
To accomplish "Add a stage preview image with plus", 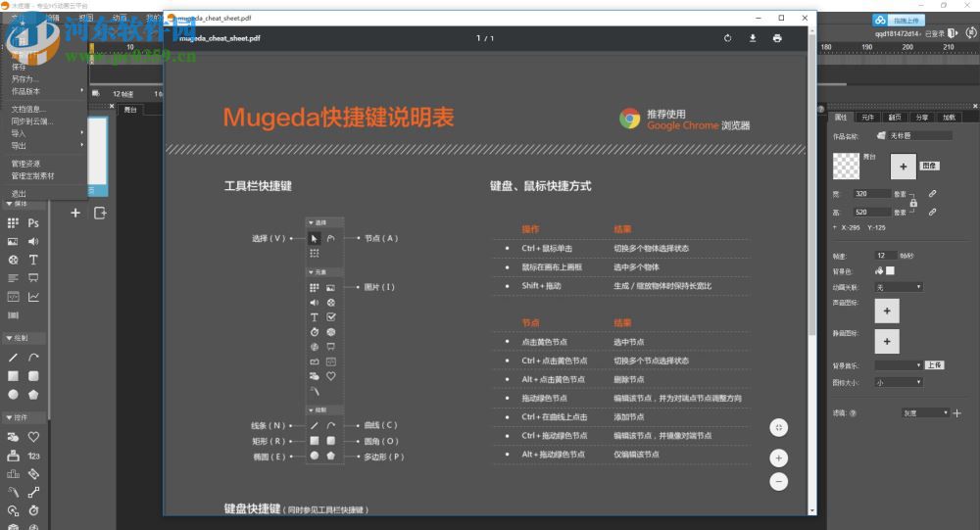I will (904, 167).
